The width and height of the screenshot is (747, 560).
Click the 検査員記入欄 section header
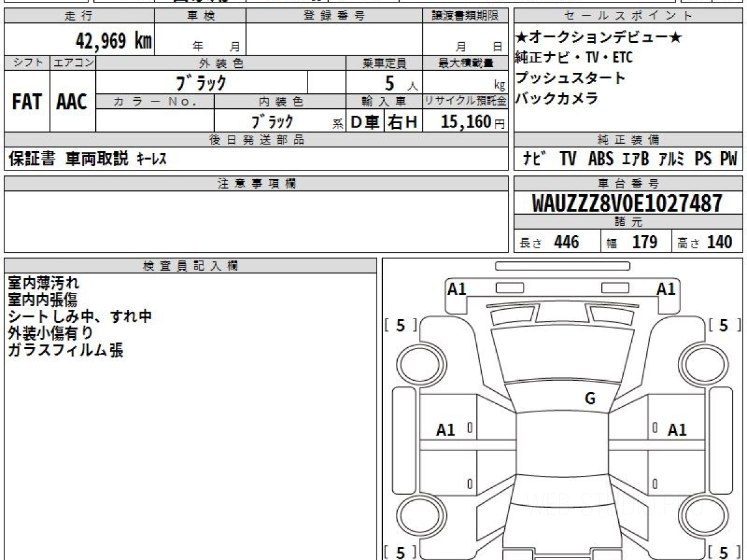190,266
